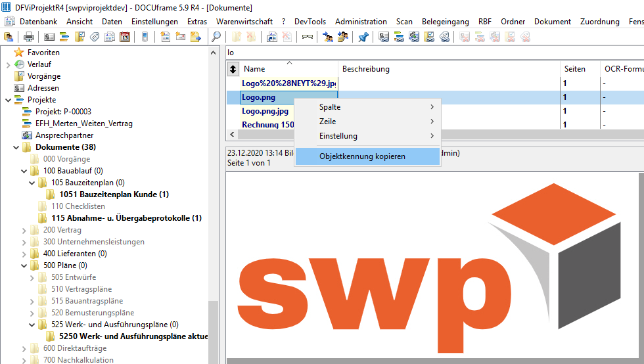Open addresses via the contact card toolbar icon
The image size is (644, 364).
[x=49, y=37]
